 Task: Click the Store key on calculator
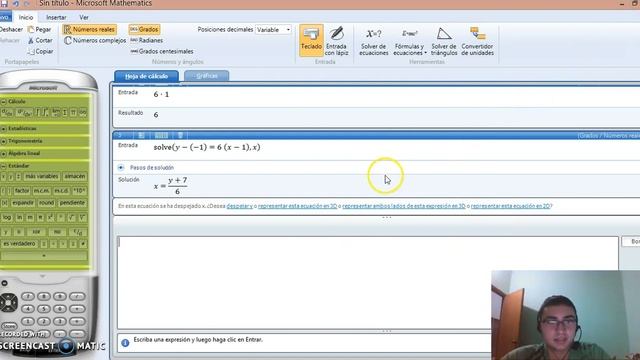(9, 326)
